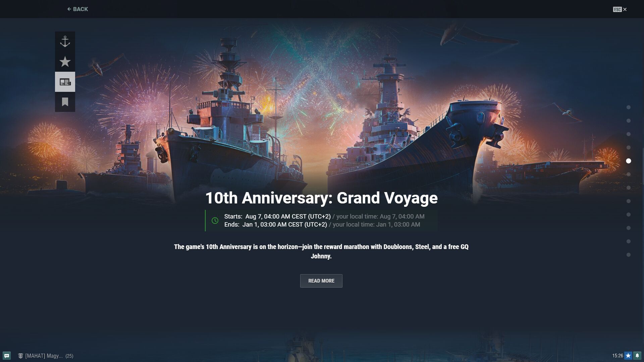
Task: Open the bookmark icon in sidebar
Action: tap(65, 102)
